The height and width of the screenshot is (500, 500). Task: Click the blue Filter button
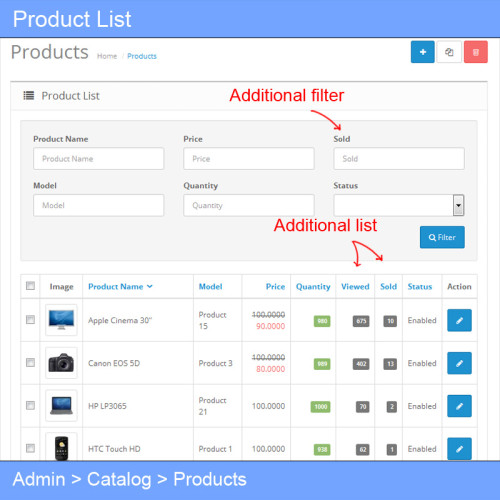coord(442,237)
